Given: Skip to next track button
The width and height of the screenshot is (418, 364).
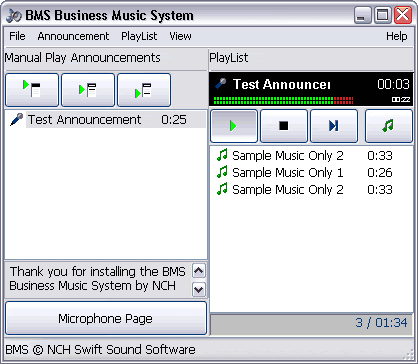Looking at the screenshot, I should tap(334, 126).
